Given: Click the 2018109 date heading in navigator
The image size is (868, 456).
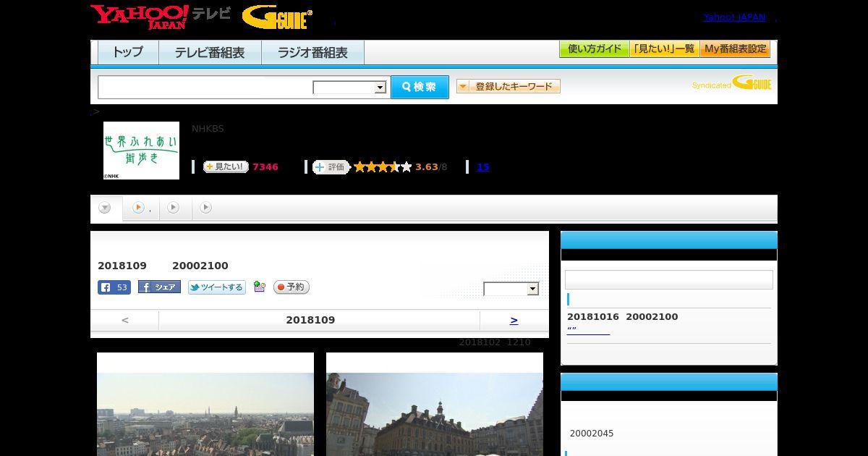Looking at the screenshot, I should tap(310, 320).
